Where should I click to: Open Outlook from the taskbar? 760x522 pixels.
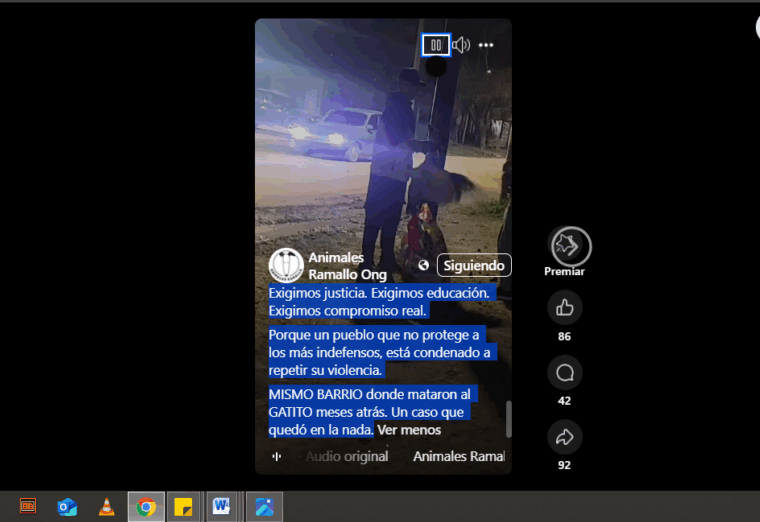point(67,507)
